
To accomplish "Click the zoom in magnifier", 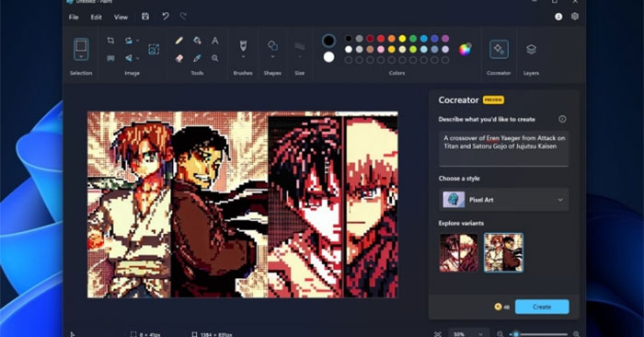I will point(576,334).
